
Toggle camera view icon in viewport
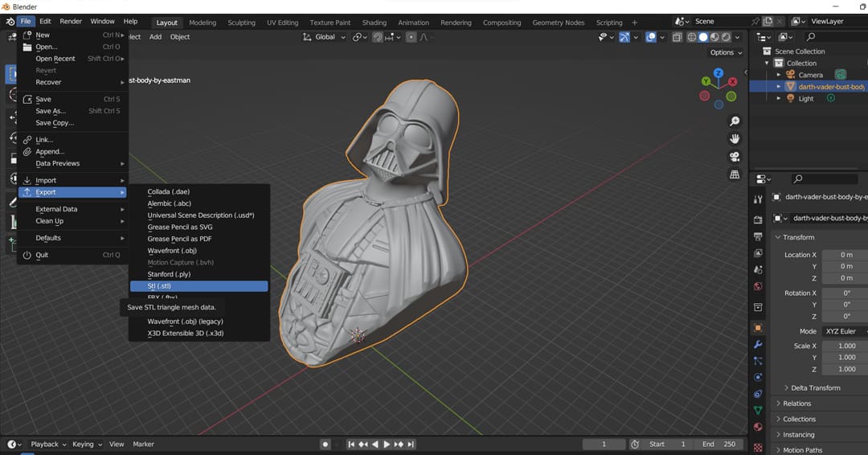(735, 157)
